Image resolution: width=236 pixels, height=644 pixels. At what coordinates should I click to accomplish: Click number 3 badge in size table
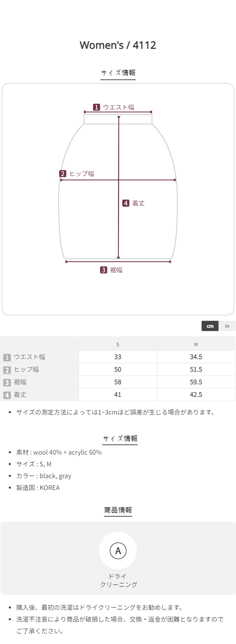point(7,382)
